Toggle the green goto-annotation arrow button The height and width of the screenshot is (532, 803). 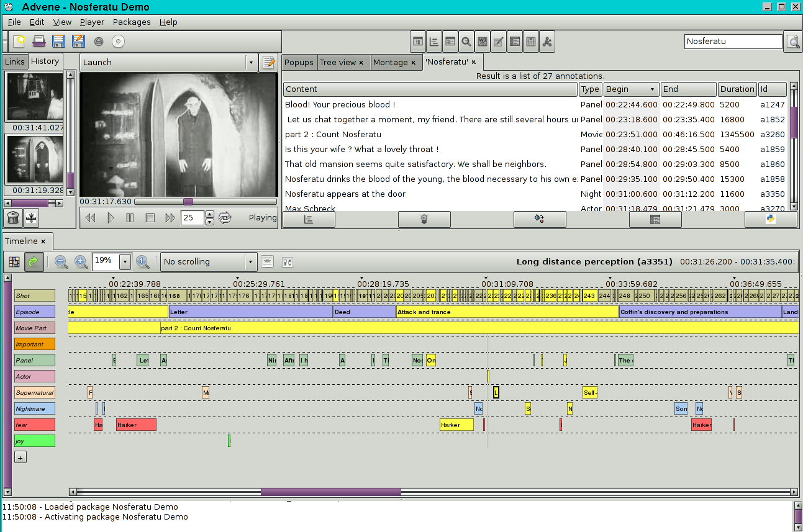point(34,262)
